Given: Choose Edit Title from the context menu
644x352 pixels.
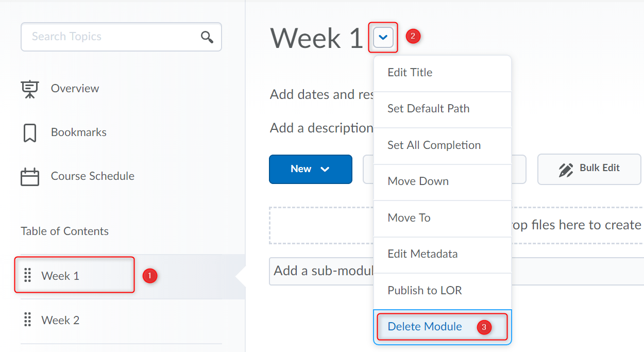Looking at the screenshot, I should click(410, 73).
